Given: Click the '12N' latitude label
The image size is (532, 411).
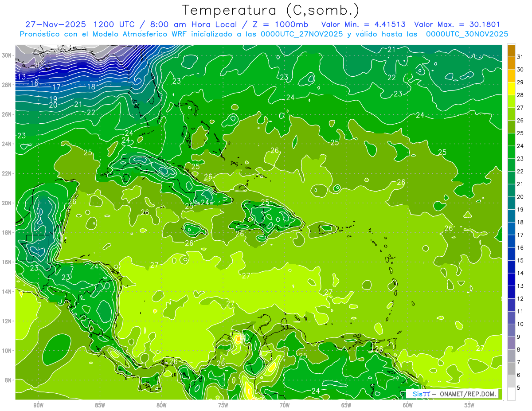Looking at the screenshot, I should 7,321.
